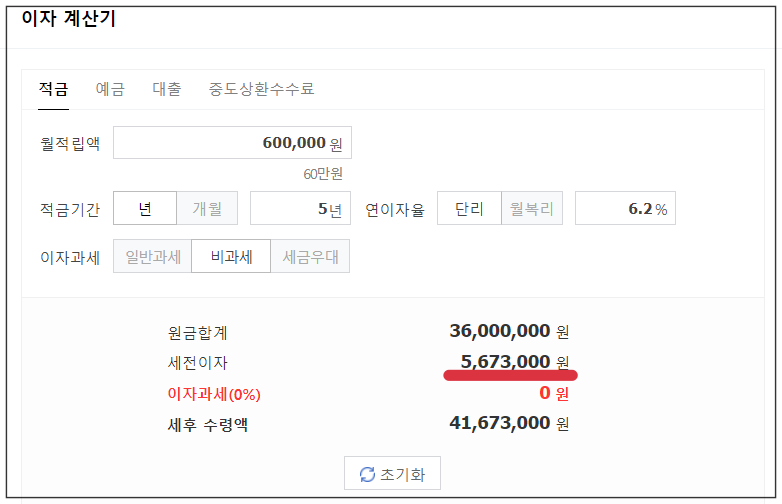Click the 60만원 helper text

(x=323, y=173)
